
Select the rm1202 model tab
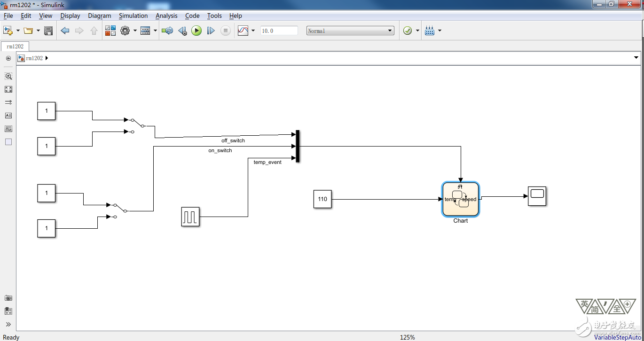tap(15, 46)
